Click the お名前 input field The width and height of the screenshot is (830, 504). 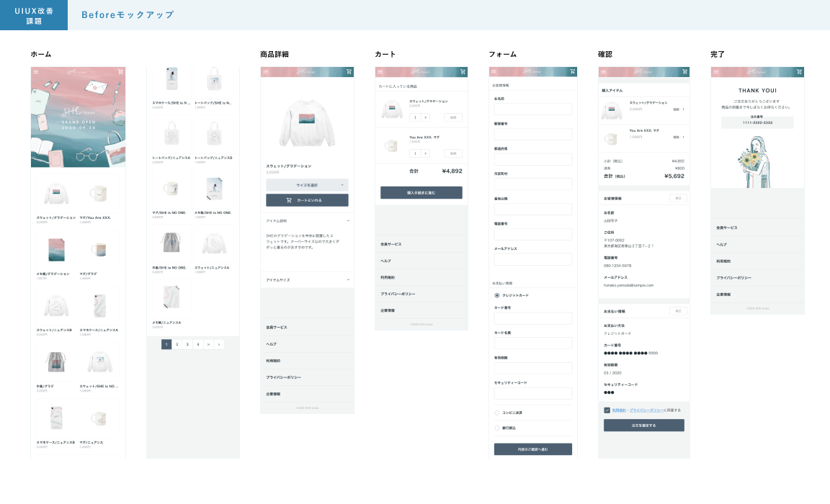click(x=533, y=109)
